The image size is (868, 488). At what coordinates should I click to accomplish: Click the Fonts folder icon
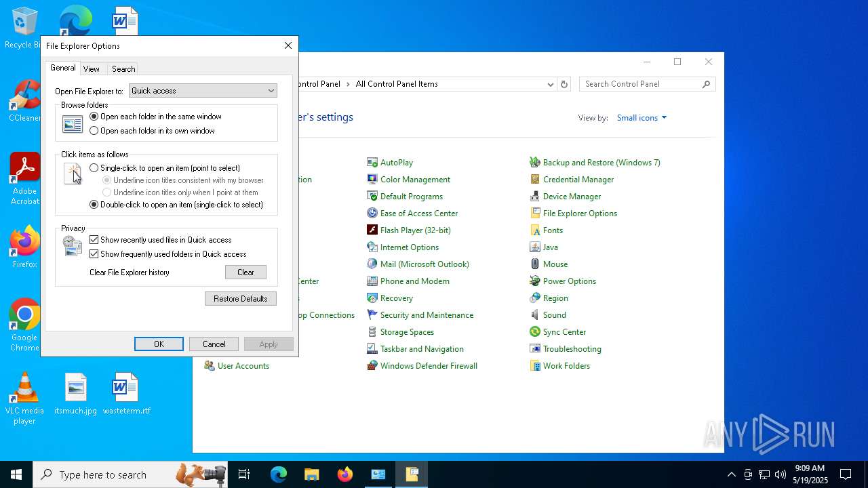pos(535,230)
